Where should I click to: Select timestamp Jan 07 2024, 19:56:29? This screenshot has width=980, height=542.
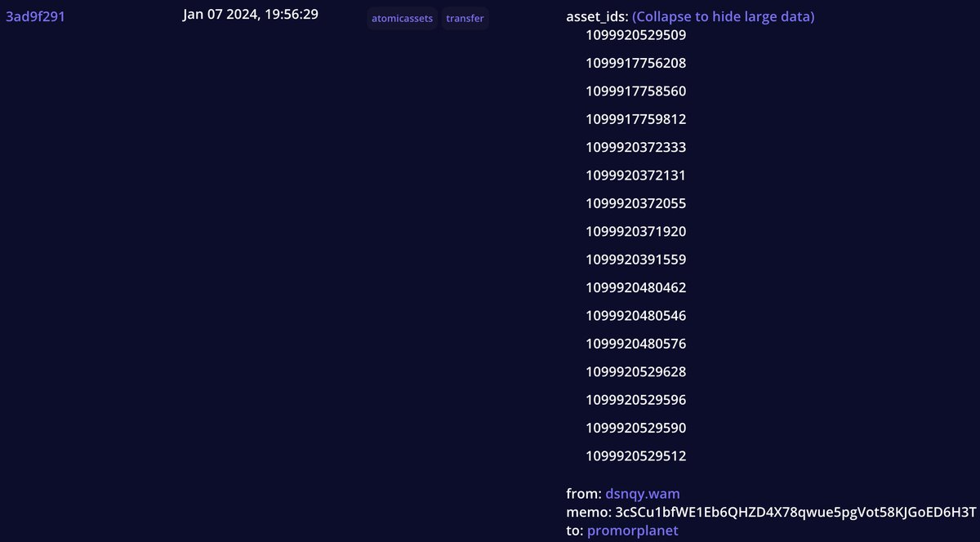coord(251,16)
